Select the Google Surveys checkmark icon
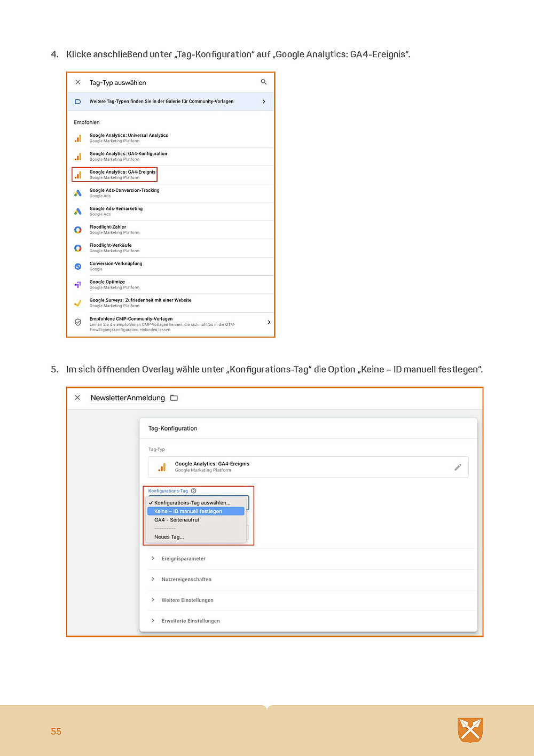The width and height of the screenshot is (534, 756). (x=78, y=303)
